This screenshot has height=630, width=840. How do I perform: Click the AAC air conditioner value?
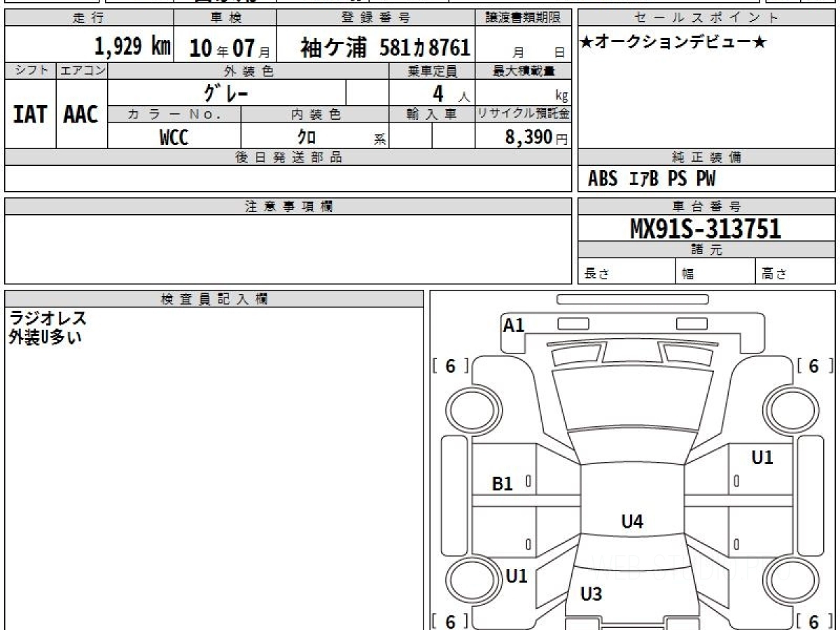pos(81,114)
